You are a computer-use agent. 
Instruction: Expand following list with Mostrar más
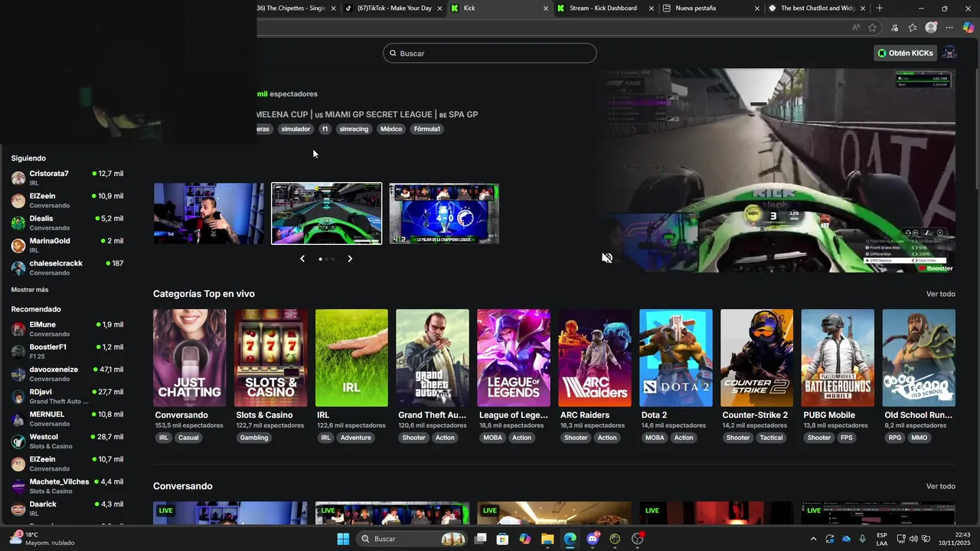click(30, 290)
